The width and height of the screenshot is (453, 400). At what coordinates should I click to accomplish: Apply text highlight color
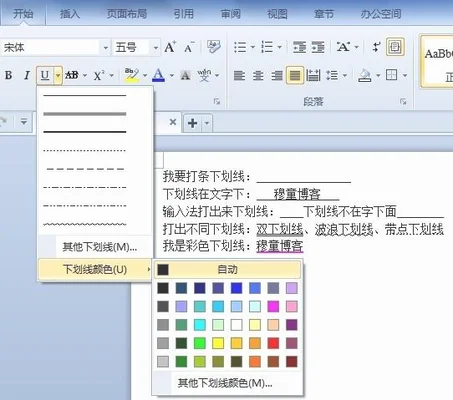click(x=132, y=75)
